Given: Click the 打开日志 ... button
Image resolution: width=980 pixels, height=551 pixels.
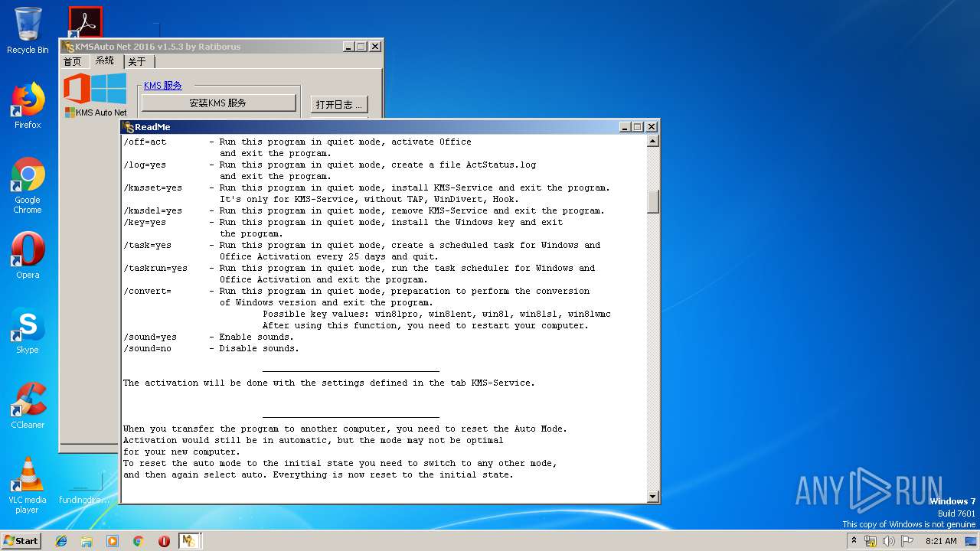Looking at the screenshot, I should [x=339, y=104].
